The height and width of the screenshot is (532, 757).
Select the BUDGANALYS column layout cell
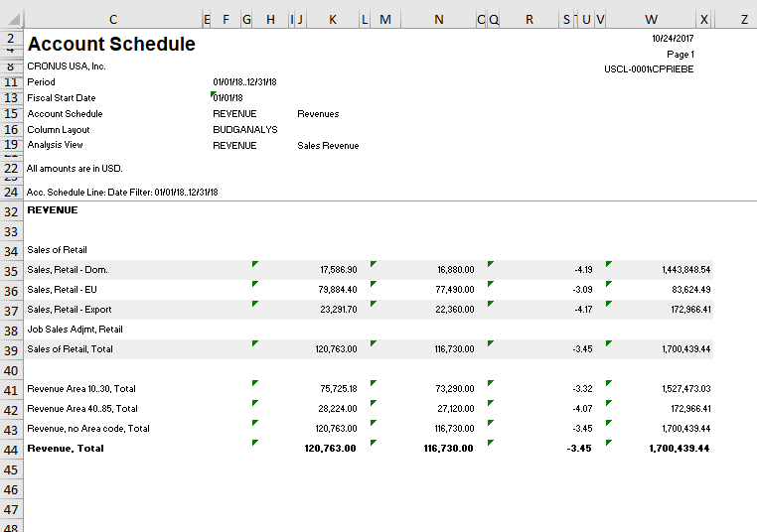244,130
